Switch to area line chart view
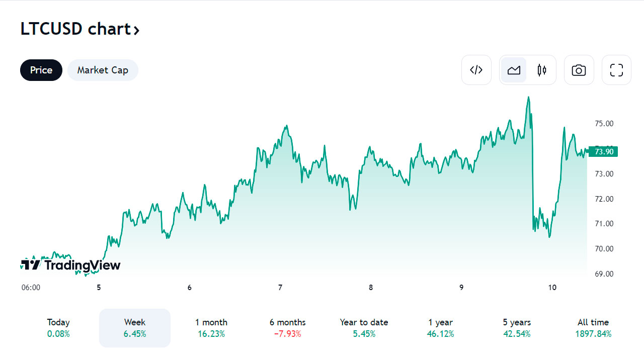 click(514, 70)
